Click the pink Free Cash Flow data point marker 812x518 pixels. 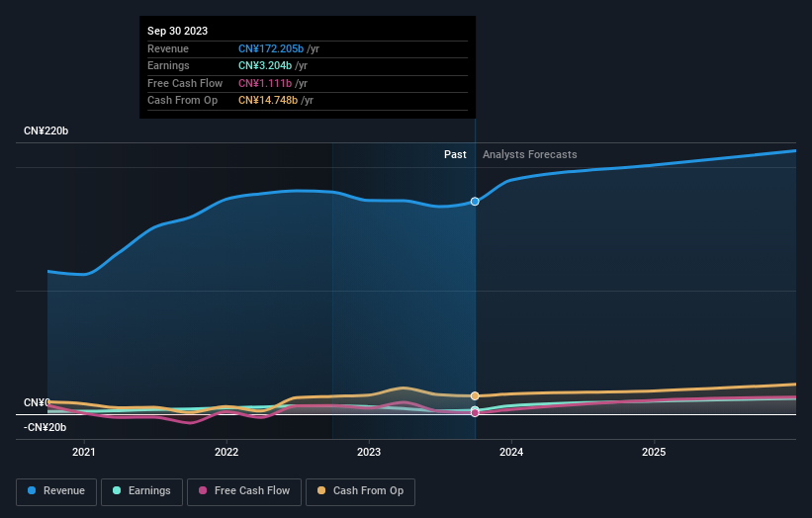pos(475,413)
